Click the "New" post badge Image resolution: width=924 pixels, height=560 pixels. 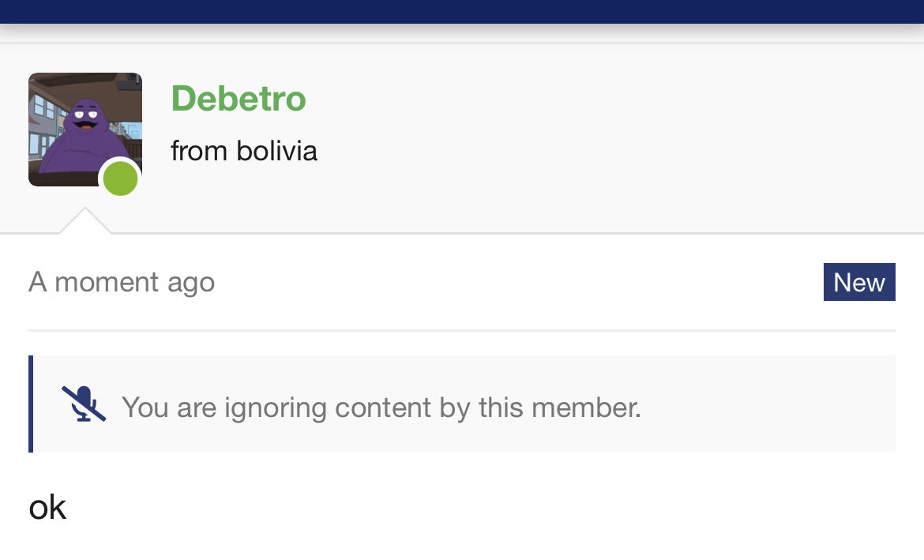(x=858, y=282)
